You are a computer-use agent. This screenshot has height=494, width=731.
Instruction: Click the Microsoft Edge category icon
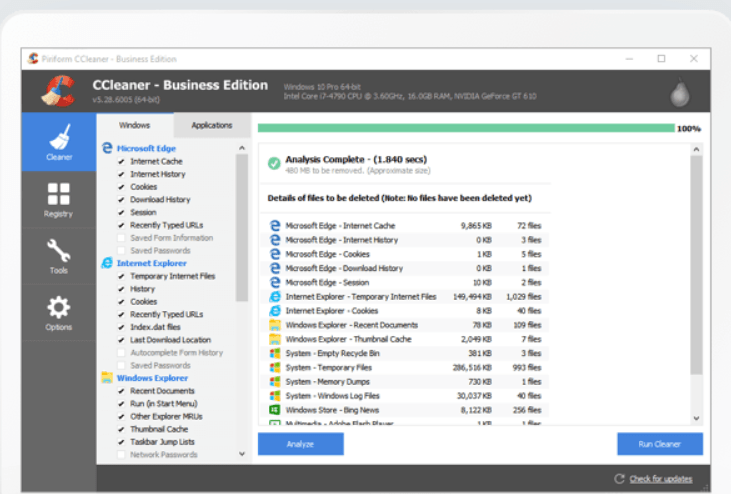click(107, 148)
